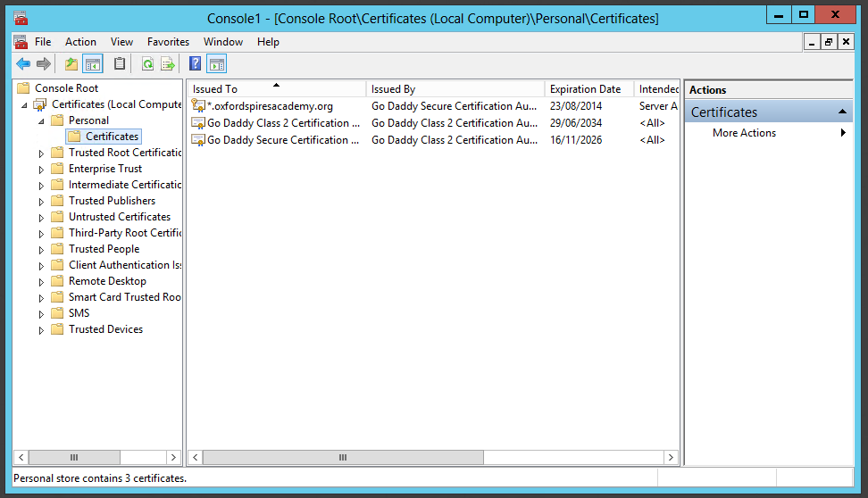
Task: Click the Copy clipboard toolbar icon
Action: (120, 64)
